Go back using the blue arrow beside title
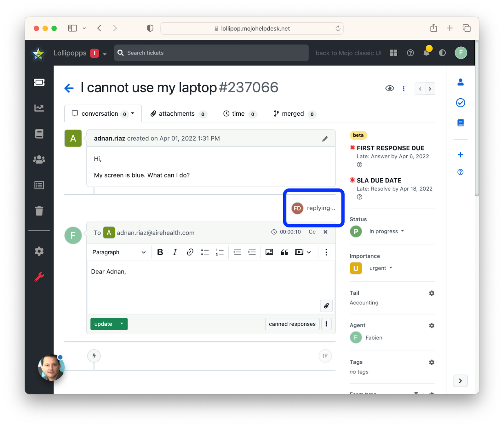 [x=69, y=88]
